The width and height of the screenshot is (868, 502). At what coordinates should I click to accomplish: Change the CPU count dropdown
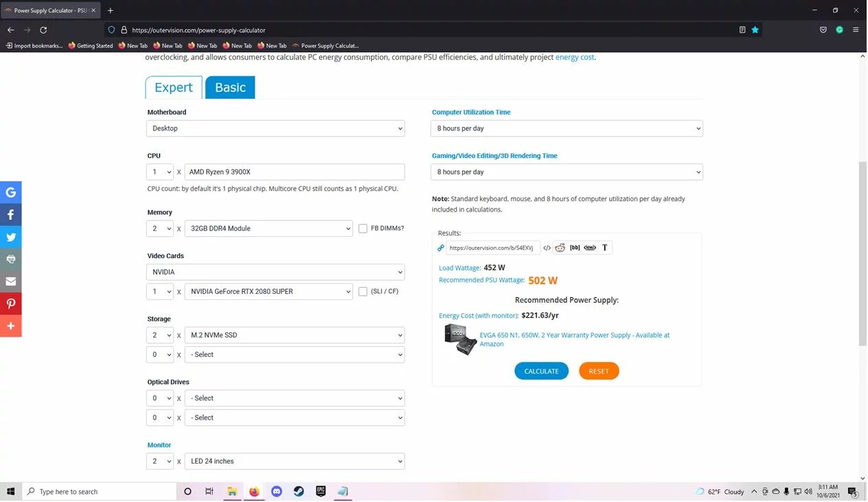(x=160, y=172)
